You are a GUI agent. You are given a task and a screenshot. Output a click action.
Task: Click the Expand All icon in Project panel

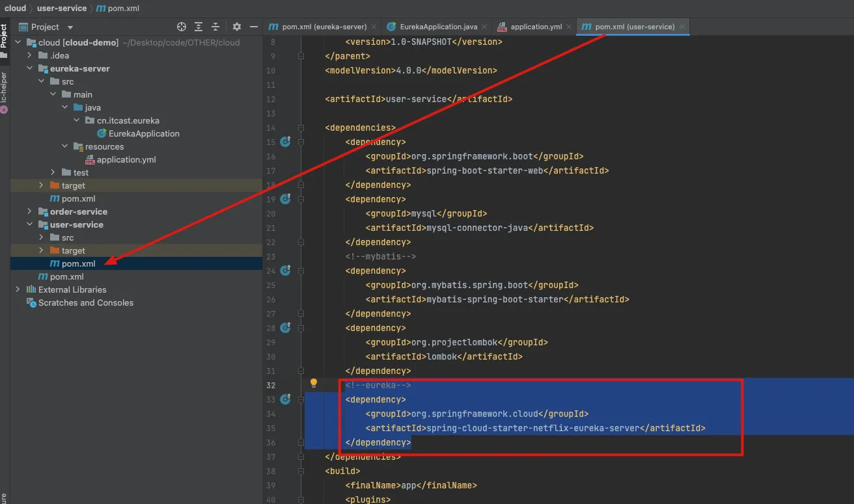point(199,27)
